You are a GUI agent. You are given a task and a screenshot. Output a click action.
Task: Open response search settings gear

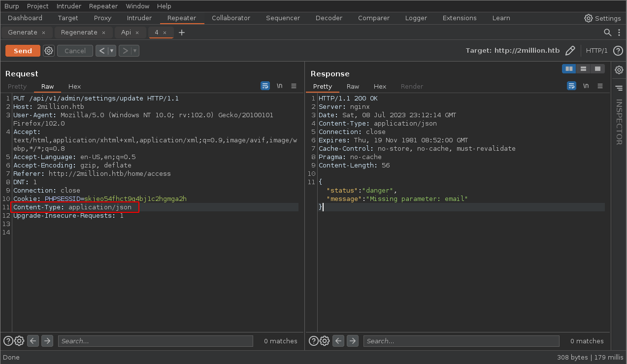coord(325,341)
